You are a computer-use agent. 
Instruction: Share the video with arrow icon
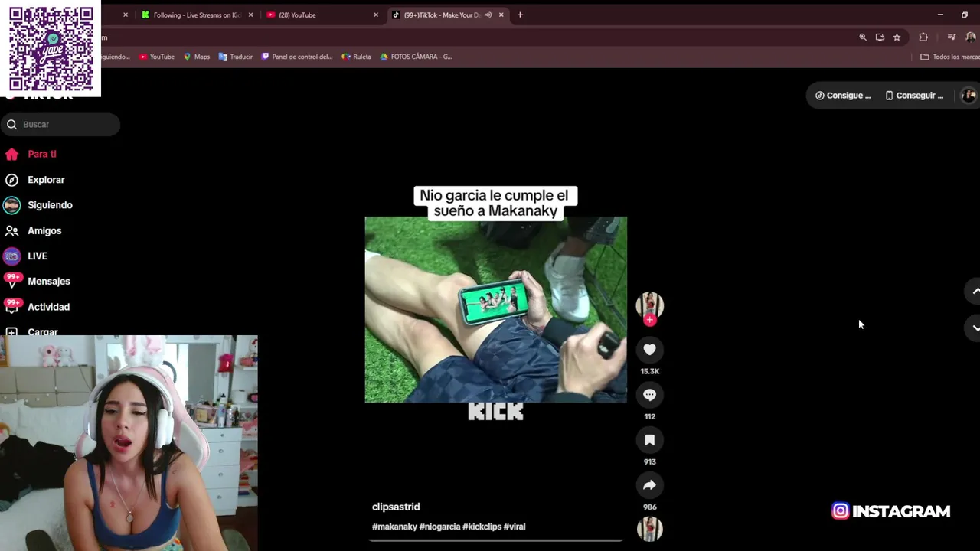(x=649, y=485)
